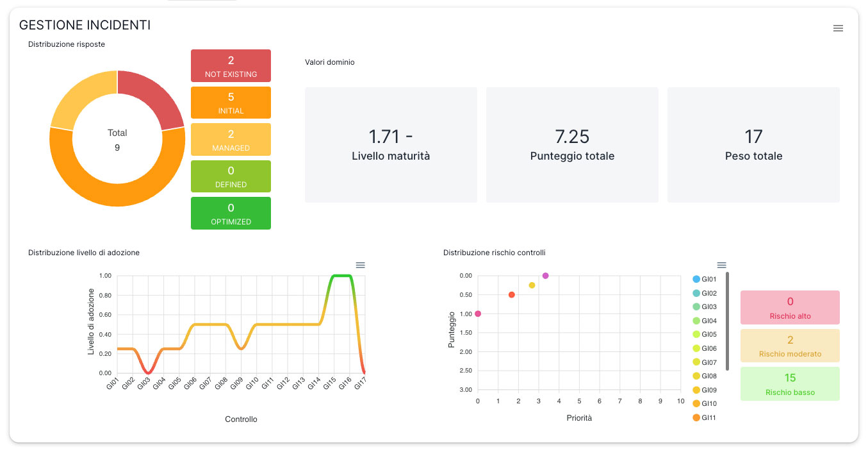Viewport: 868px width, 454px height.
Task: Click the Controllo axis title
Action: click(241, 419)
